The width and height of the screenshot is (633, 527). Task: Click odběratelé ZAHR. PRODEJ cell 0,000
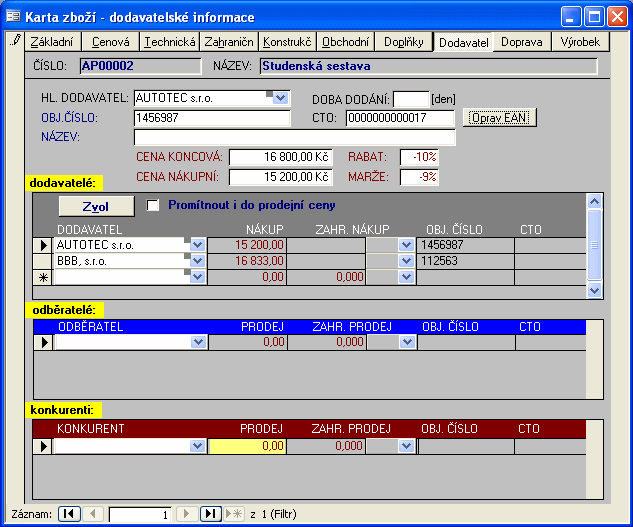(x=327, y=342)
